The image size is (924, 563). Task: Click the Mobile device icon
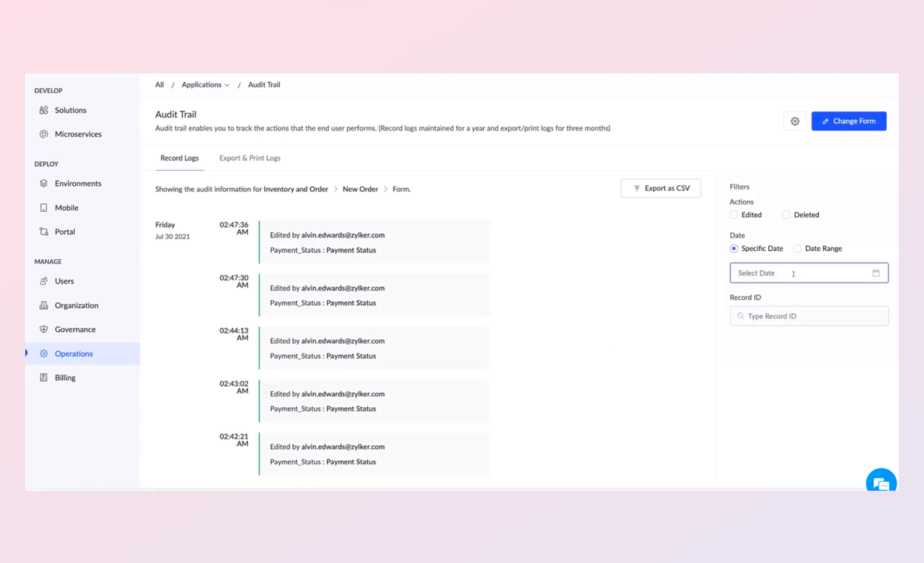(x=44, y=208)
